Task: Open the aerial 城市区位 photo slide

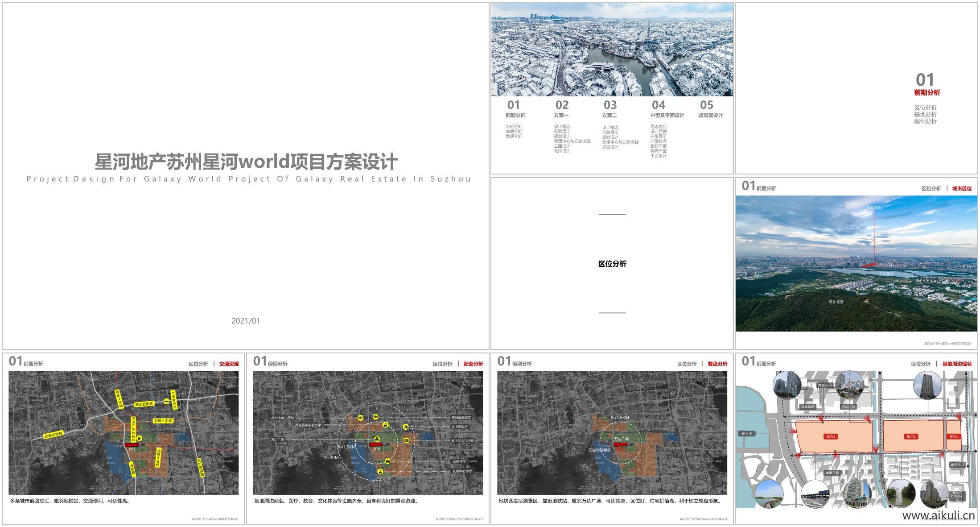Action: pyautogui.click(x=856, y=263)
